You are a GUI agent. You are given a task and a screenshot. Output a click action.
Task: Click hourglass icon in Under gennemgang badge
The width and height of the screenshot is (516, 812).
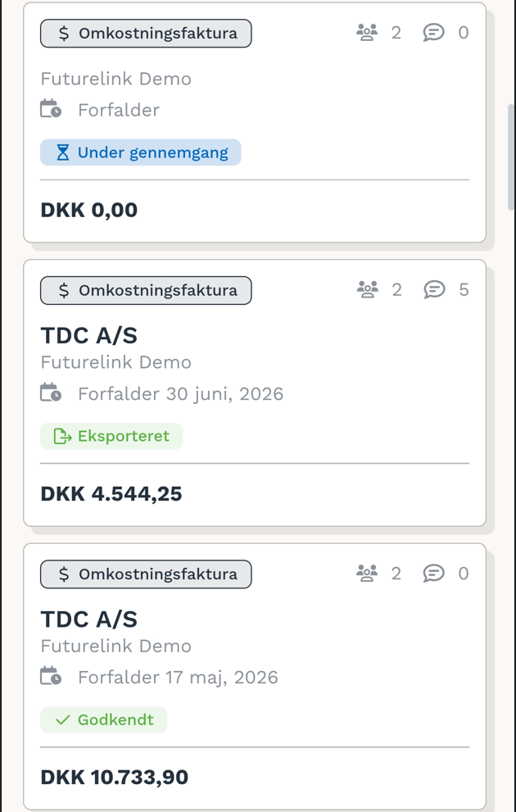[x=62, y=152]
